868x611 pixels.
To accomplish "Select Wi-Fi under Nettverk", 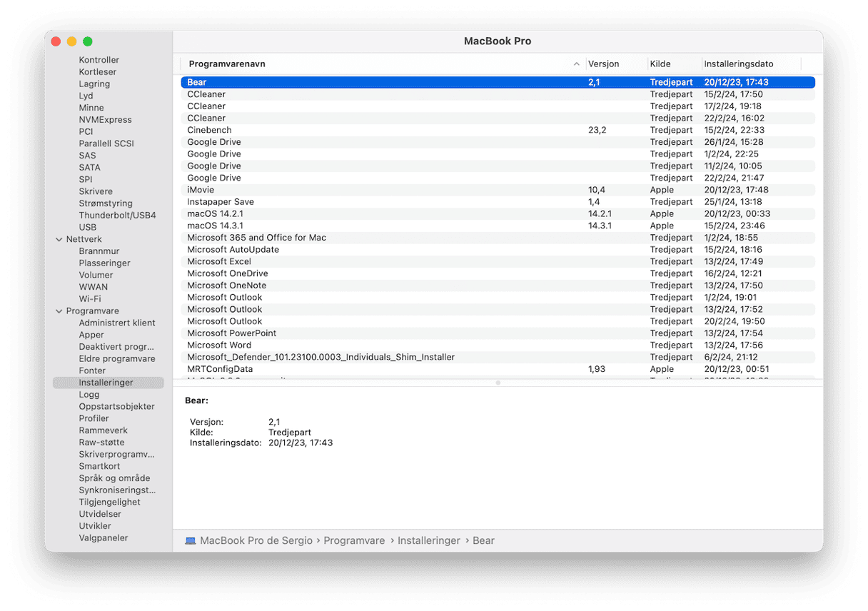I will pos(89,299).
